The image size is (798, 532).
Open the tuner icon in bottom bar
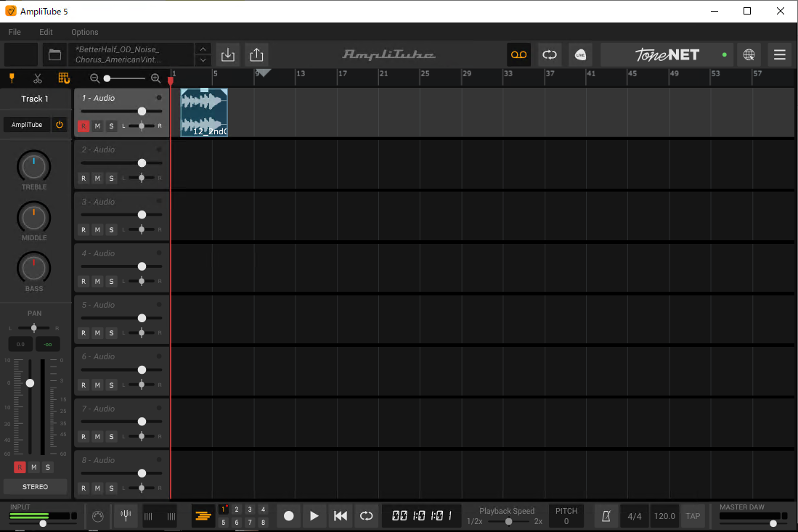coord(126,516)
